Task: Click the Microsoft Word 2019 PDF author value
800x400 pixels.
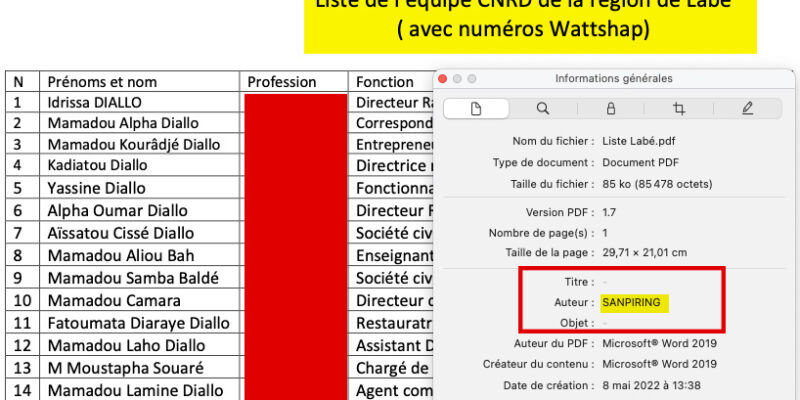Action: tap(662, 343)
